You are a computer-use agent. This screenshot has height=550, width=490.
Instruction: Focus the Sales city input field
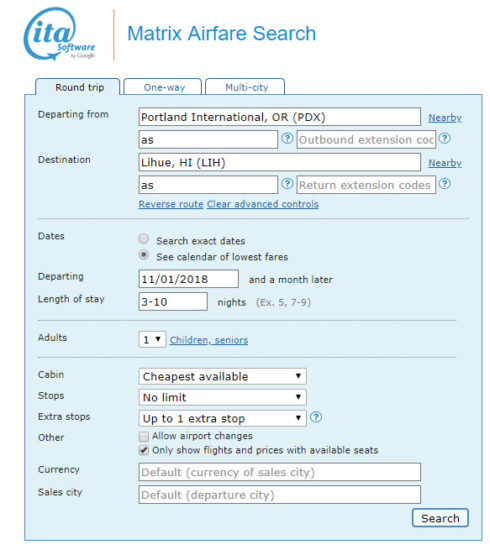point(280,495)
